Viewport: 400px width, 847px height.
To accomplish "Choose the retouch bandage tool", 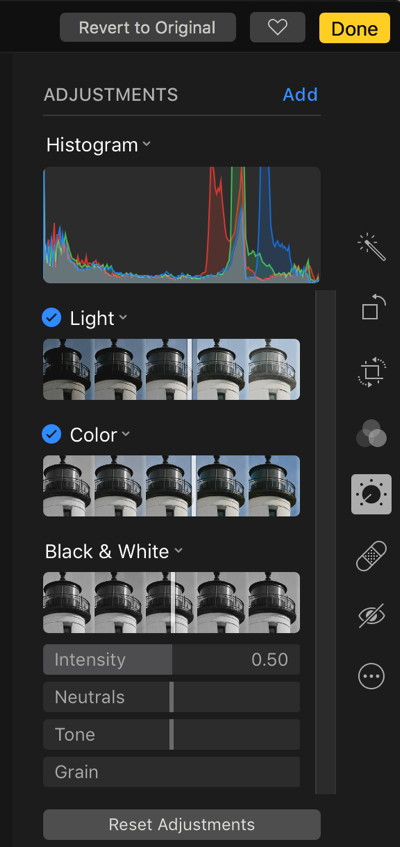I will pyautogui.click(x=371, y=556).
